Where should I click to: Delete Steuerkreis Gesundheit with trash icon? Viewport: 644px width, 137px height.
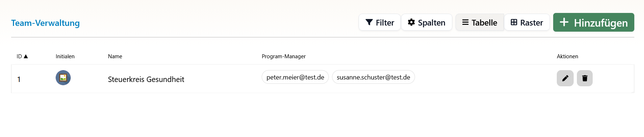584,78
